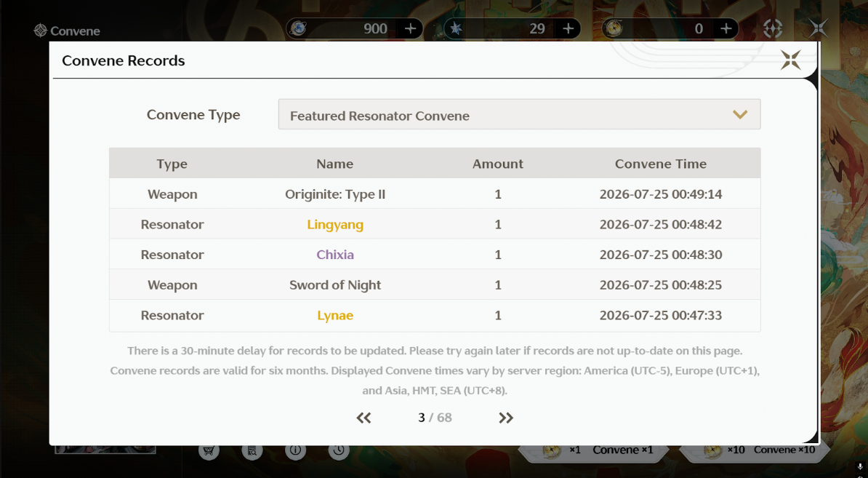Click the Convene Time column header
This screenshot has height=478, width=868.
click(661, 164)
